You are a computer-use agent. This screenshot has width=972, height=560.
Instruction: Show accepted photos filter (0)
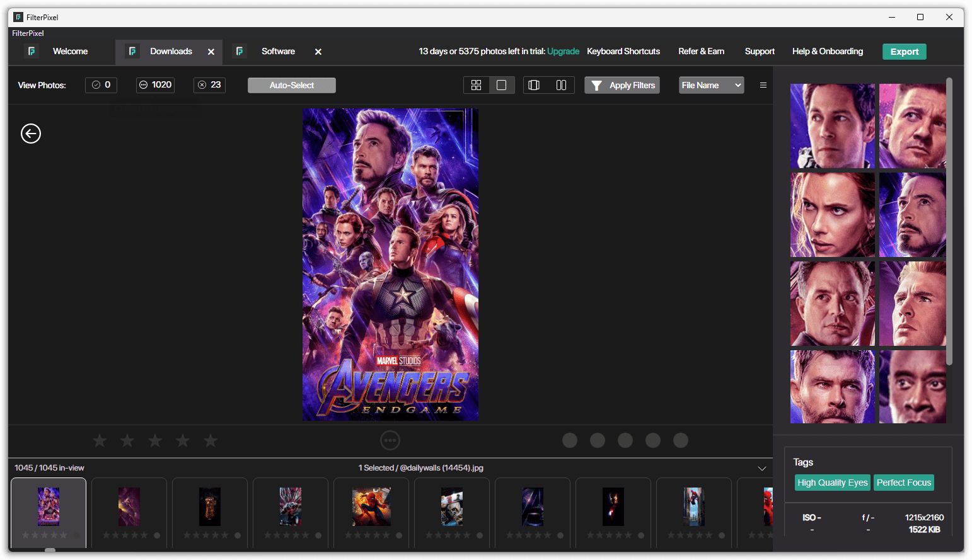tap(101, 85)
